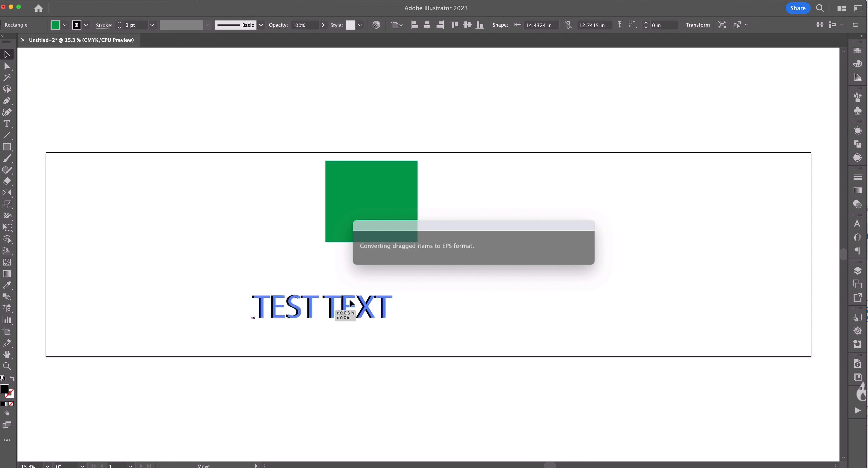Click the green fill color swatch
The image size is (868, 468).
(x=55, y=25)
